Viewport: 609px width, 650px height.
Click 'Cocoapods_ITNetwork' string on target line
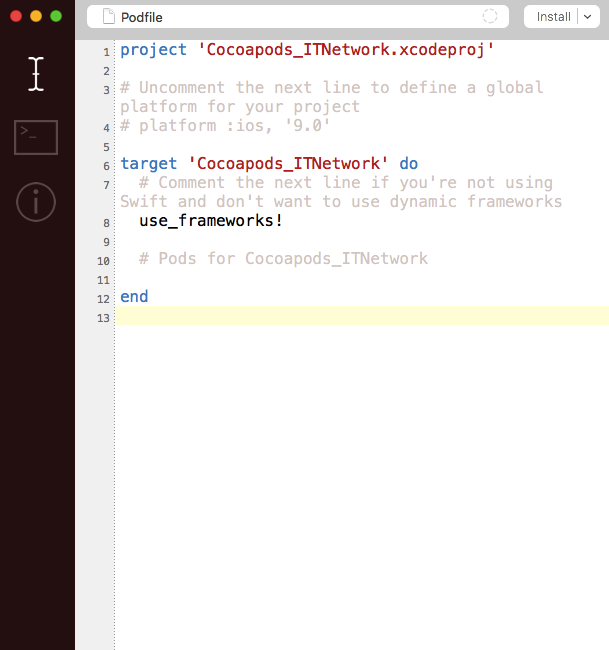[288, 164]
